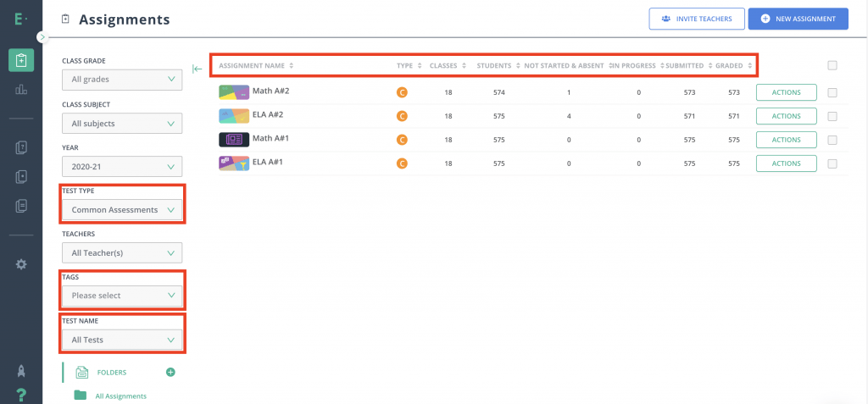Click the Math A#1 assignment name
This screenshot has height=404, width=868.
click(270, 138)
